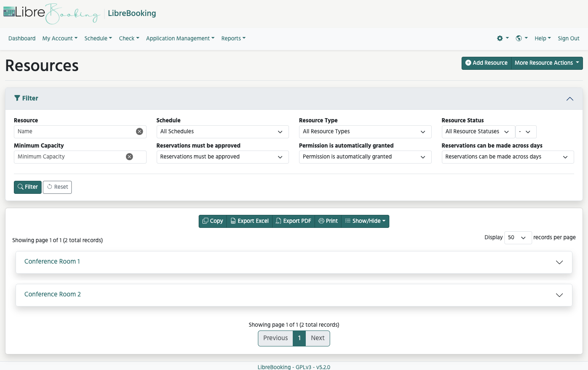This screenshot has height=370, width=588.
Task: Export resources to Excel
Action: tap(249, 221)
